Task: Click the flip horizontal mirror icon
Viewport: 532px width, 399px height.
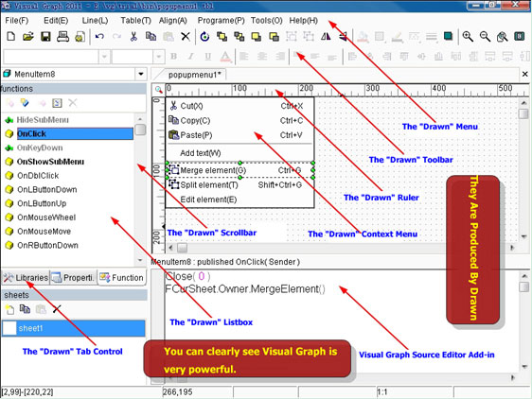Action: [326, 36]
